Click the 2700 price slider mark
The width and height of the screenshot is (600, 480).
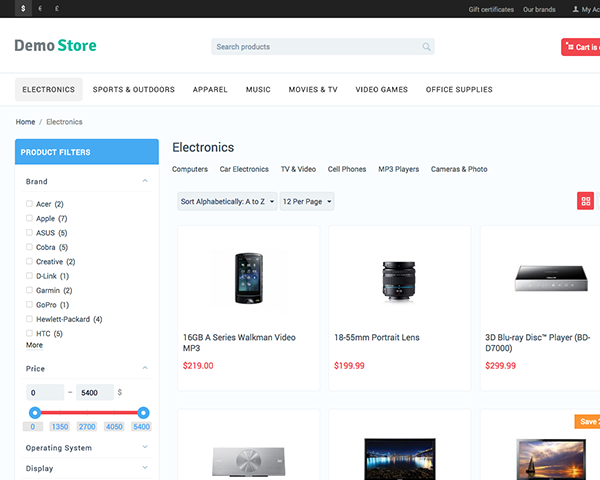pyautogui.click(x=87, y=426)
